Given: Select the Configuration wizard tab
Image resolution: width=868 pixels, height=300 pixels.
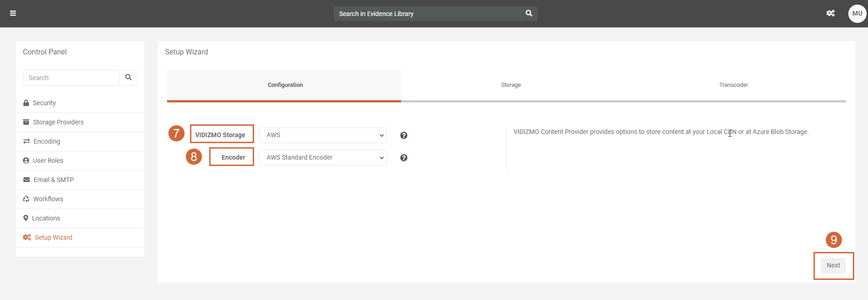Looking at the screenshot, I should [285, 85].
